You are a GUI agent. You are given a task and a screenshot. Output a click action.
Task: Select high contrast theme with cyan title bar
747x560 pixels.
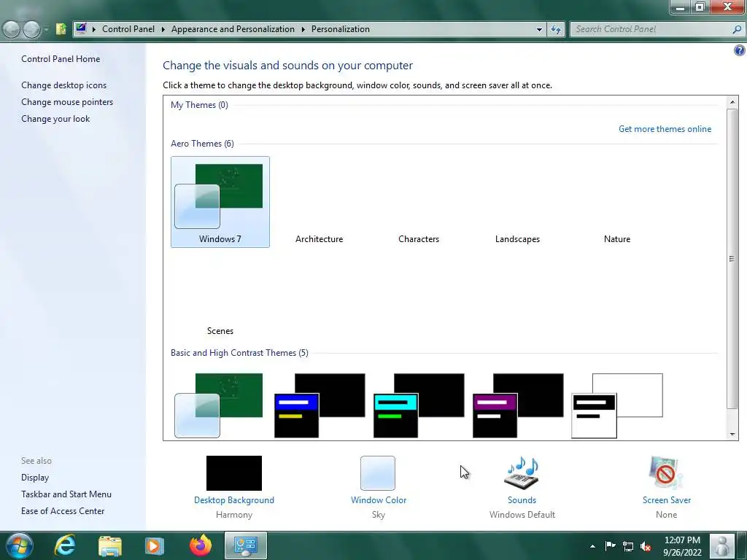pyautogui.click(x=419, y=405)
